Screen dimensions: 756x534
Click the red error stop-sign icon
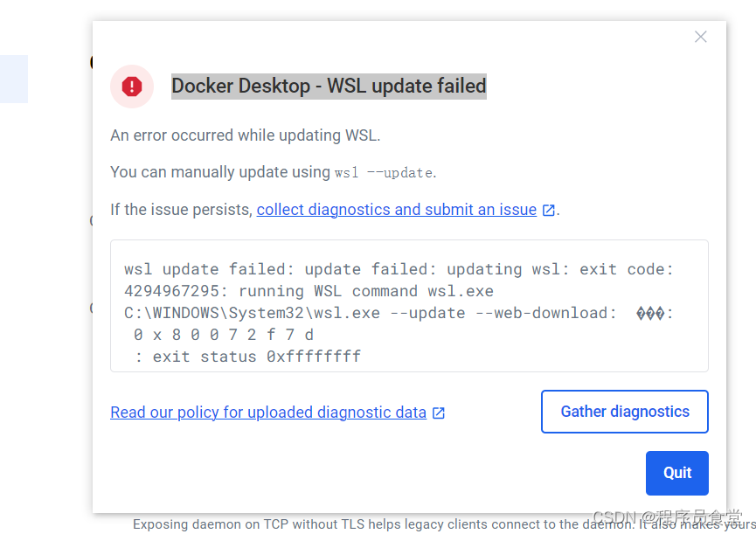[132, 87]
